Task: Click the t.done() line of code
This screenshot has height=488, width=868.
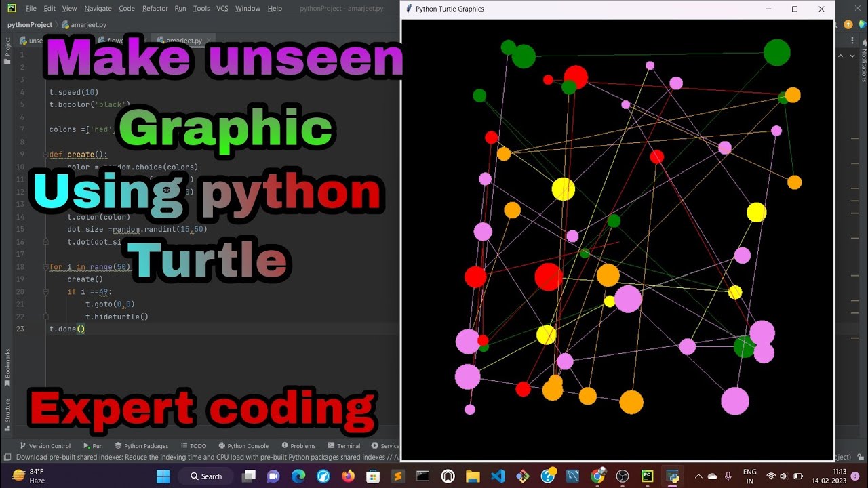Action: point(67,329)
